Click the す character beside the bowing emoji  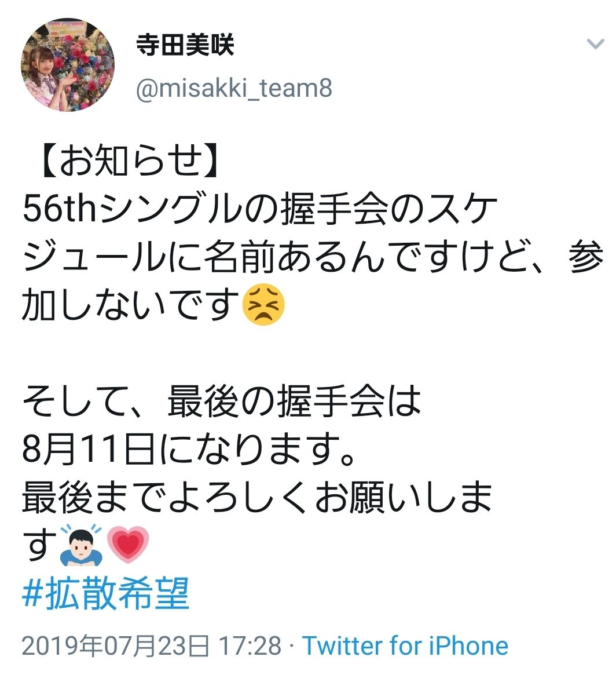point(39,545)
